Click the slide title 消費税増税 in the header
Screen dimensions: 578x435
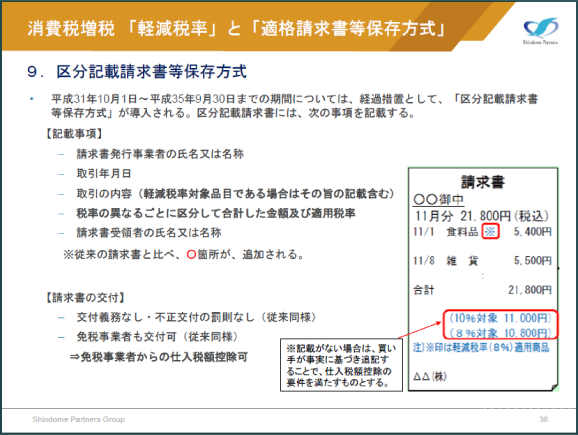[x=71, y=28]
